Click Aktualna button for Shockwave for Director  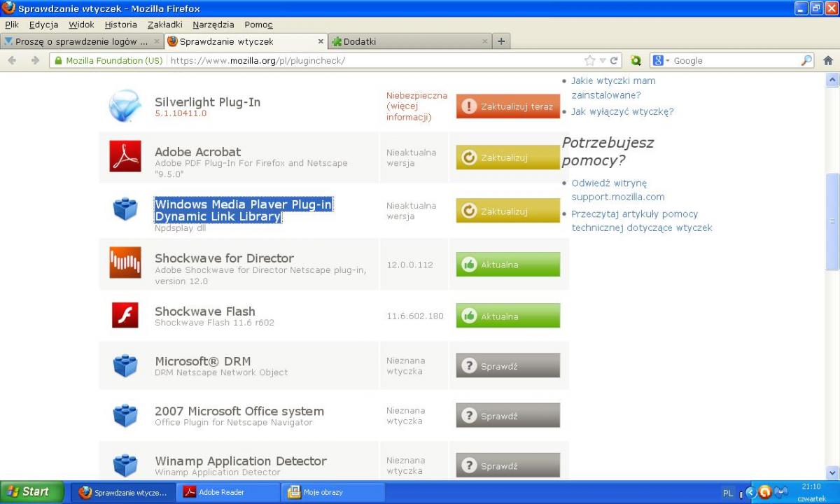click(508, 264)
